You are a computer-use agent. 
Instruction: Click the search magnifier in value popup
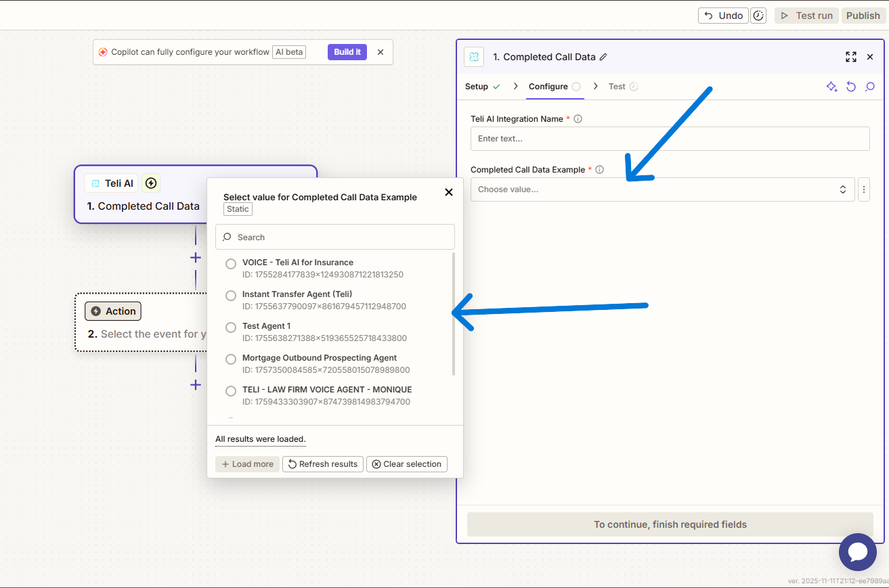click(x=227, y=237)
